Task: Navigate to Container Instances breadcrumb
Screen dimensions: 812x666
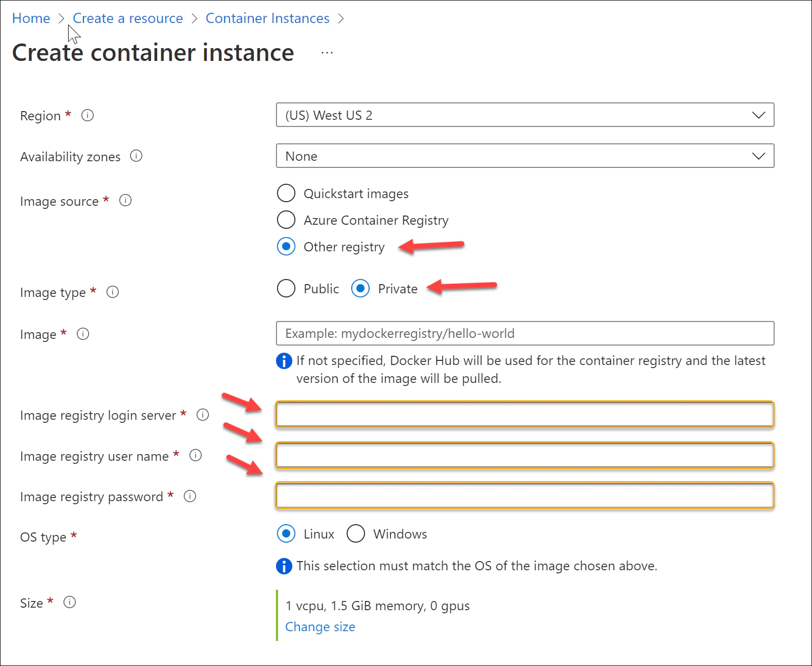Action: pos(267,18)
